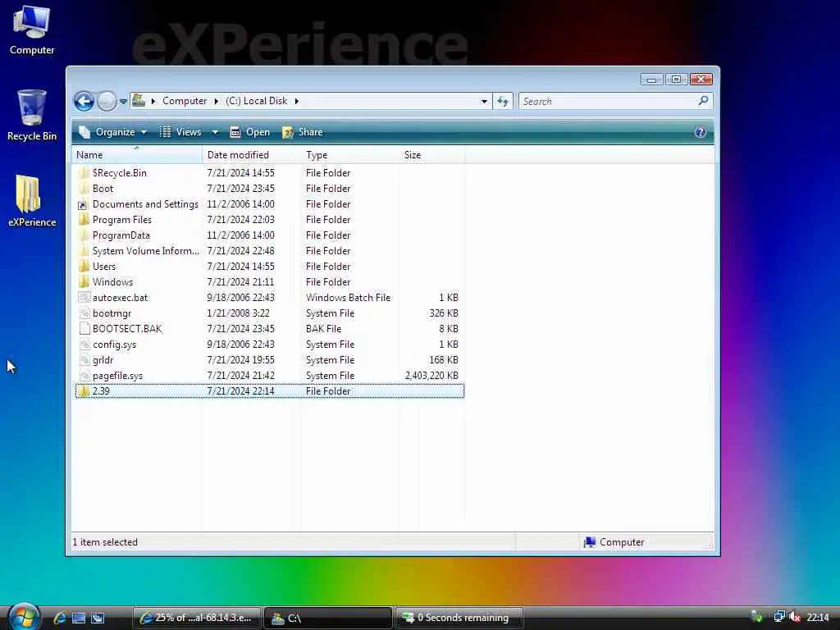Select the ProgramData folder icon

point(84,235)
